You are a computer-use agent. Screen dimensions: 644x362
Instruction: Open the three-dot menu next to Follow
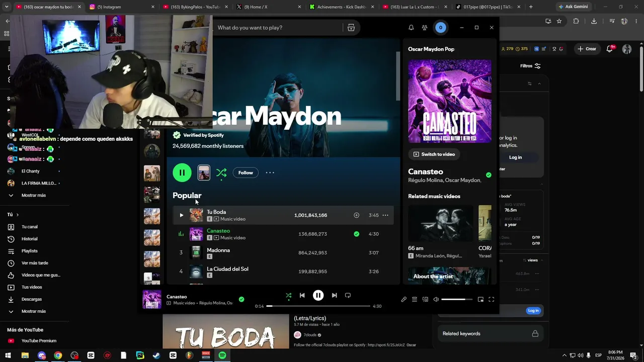[270, 172]
